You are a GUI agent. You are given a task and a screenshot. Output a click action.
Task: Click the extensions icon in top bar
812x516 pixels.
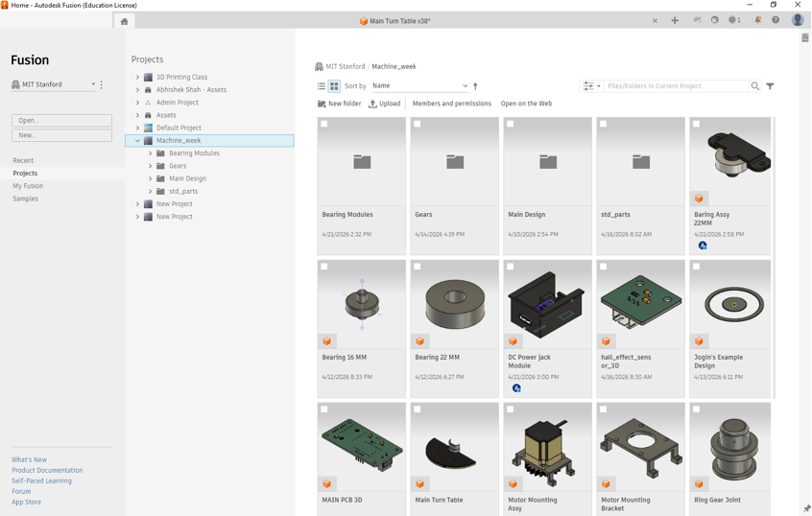pos(697,20)
